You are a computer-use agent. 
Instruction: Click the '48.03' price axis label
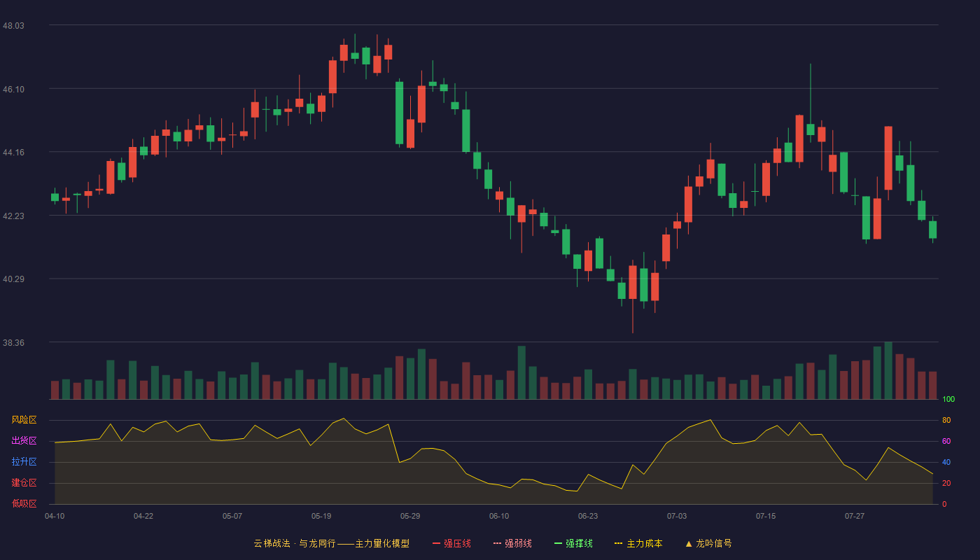coord(13,25)
